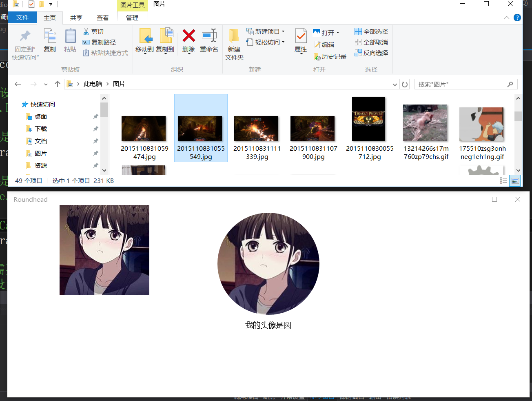
Task: Click 编辑 edit button
Action: [324, 45]
